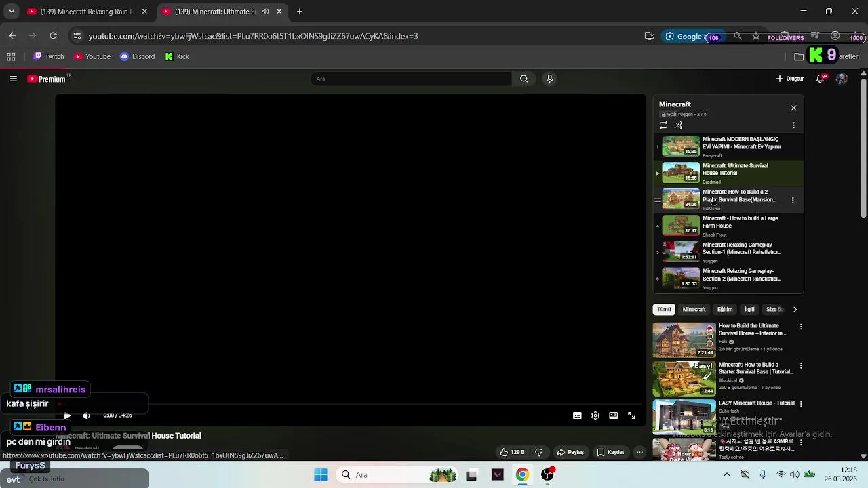Select the İlgili filter chip
Image resolution: width=868 pixels, height=488 pixels.
pos(749,310)
